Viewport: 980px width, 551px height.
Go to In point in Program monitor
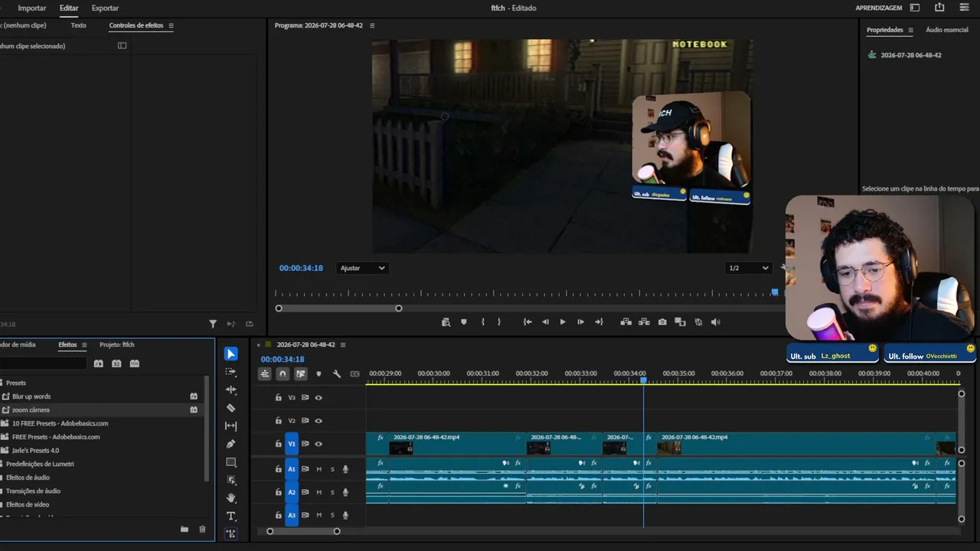528,322
